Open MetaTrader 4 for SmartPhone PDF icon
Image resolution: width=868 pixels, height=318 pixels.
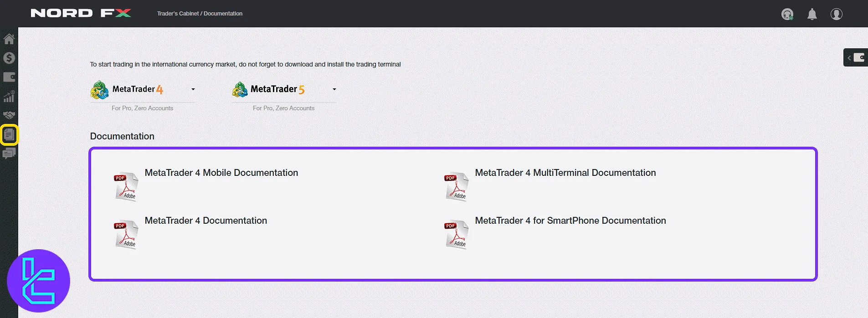click(x=456, y=234)
